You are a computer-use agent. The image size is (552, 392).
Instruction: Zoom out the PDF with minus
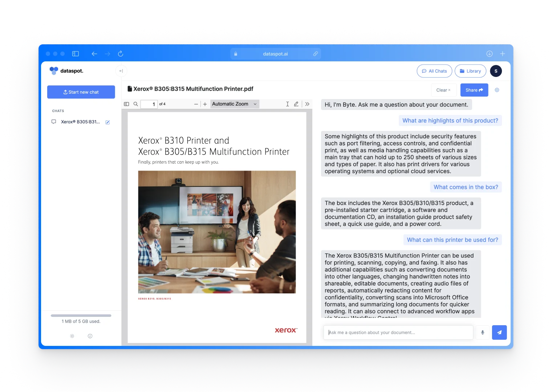(196, 104)
